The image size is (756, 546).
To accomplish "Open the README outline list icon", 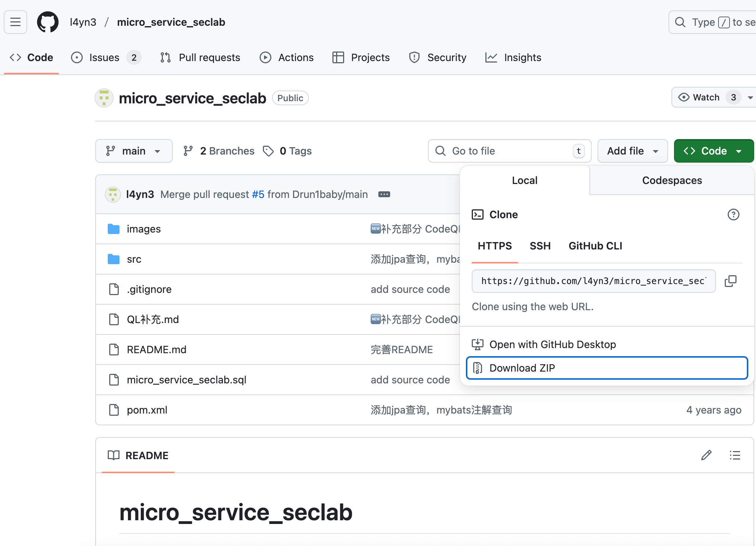I will [x=735, y=455].
